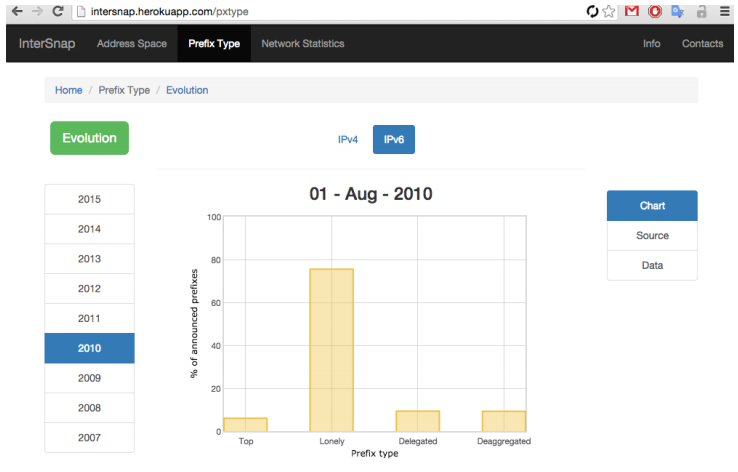Image resolution: width=738 pixels, height=472 pixels.
Task: Click the page icon beside the URL
Action: point(81,11)
